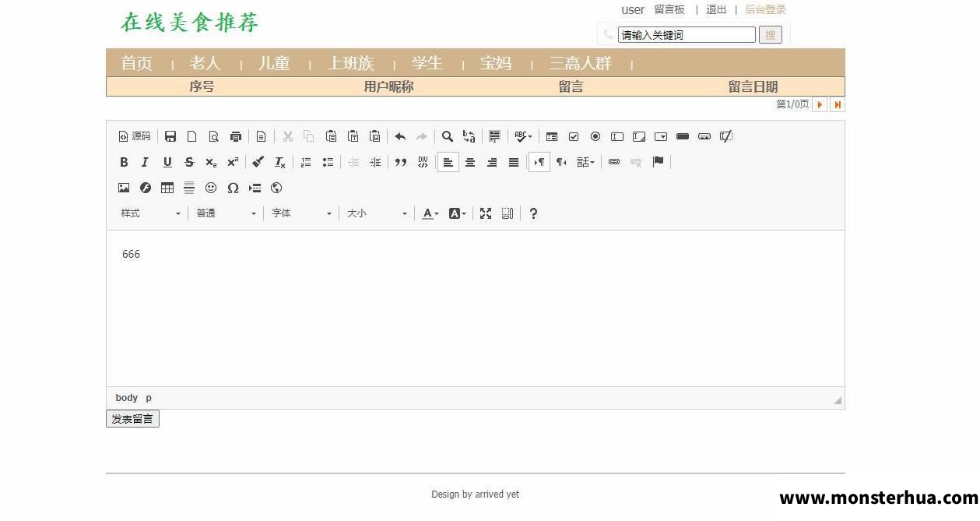Open the 字体 font dropdown

[301, 213]
